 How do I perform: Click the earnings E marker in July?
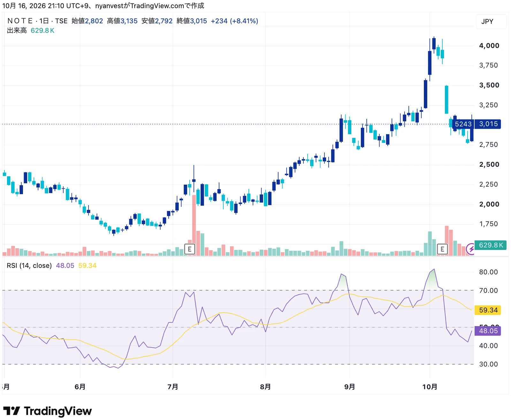(x=190, y=249)
